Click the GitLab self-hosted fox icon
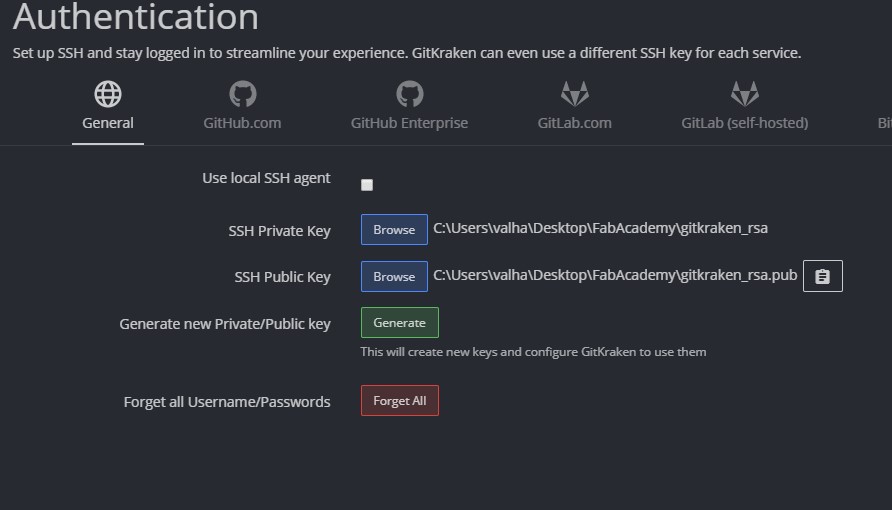The width and height of the screenshot is (892, 510). (744, 94)
